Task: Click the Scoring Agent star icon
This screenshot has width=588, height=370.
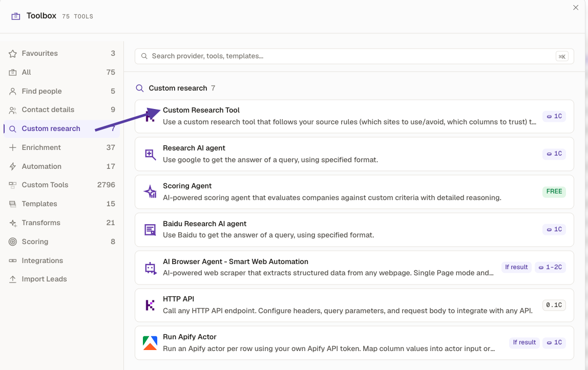Action: 151,192
